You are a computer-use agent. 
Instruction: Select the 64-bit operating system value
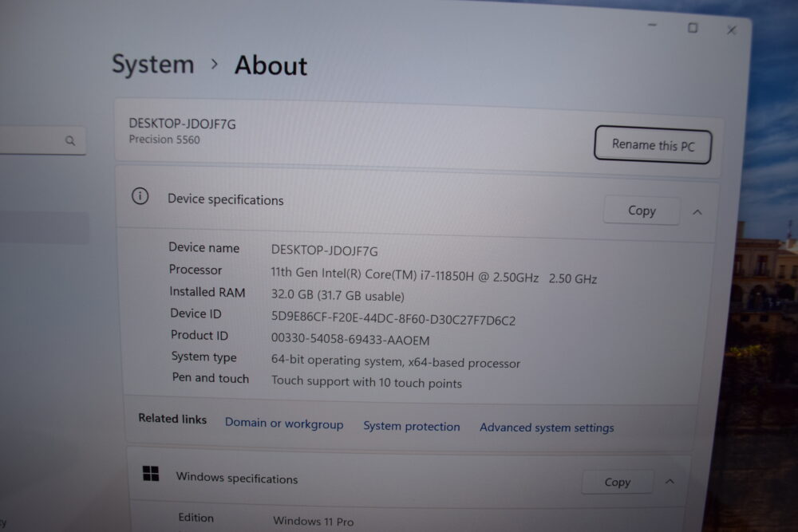396,361
